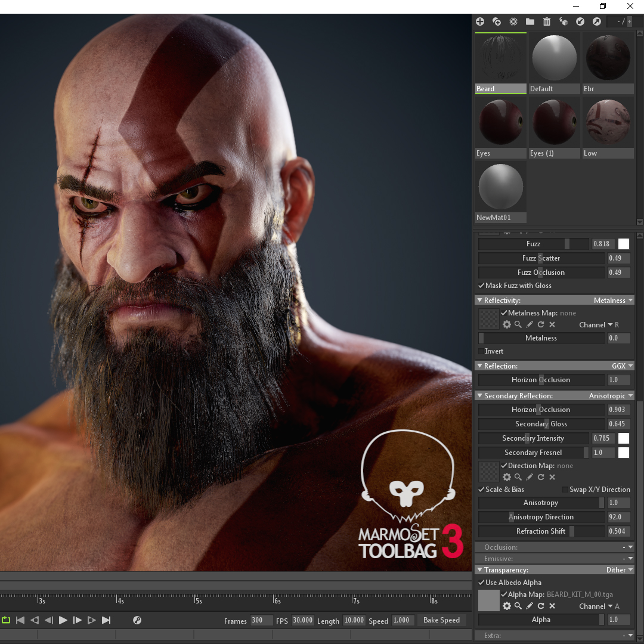Screen dimensions: 644x644
Task: Open Reflection GGX model dropdown
Action: coord(623,366)
